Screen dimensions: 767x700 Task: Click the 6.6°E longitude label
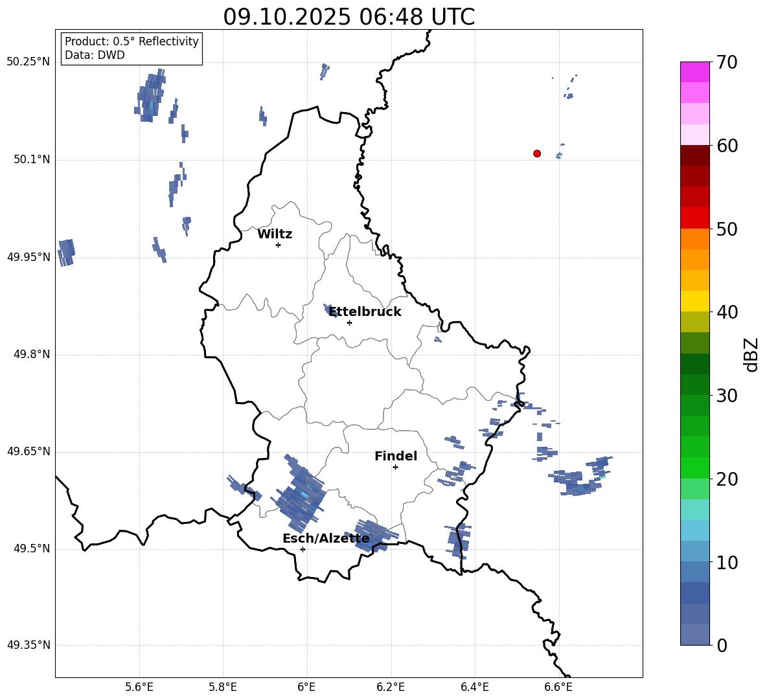pos(558,687)
